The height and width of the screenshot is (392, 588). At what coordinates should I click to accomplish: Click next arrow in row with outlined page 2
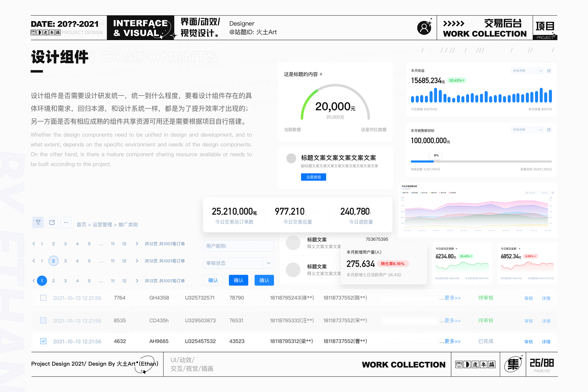click(137, 261)
